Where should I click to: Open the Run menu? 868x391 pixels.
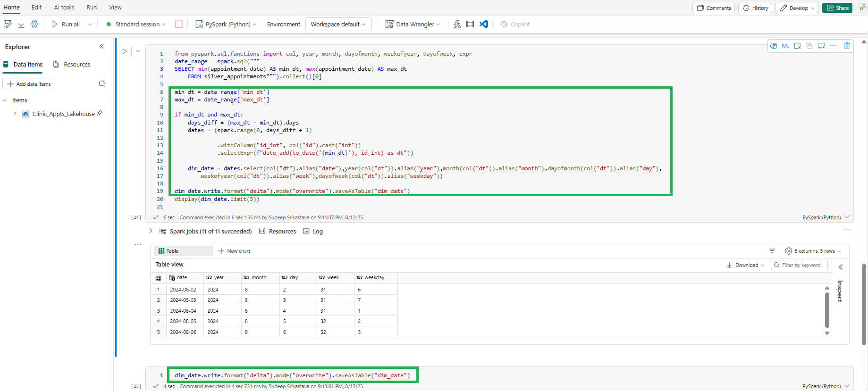pos(92,7)
